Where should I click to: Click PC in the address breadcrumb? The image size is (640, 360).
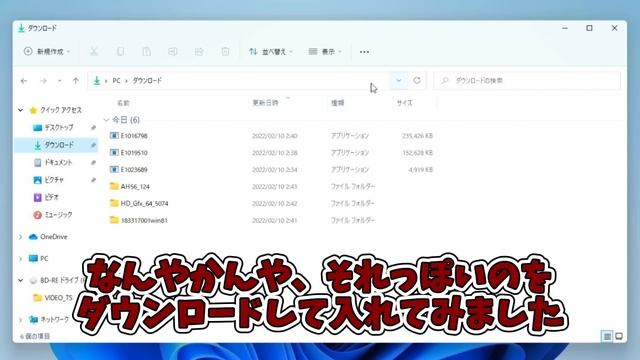click(116, 81)
